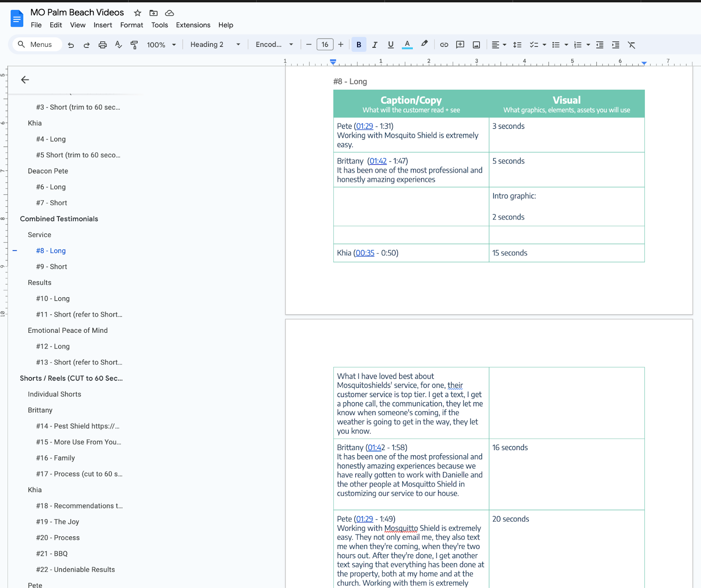Go to Deacon Pete outline heading
Viewport: 701px width, 588px height.
48,171
